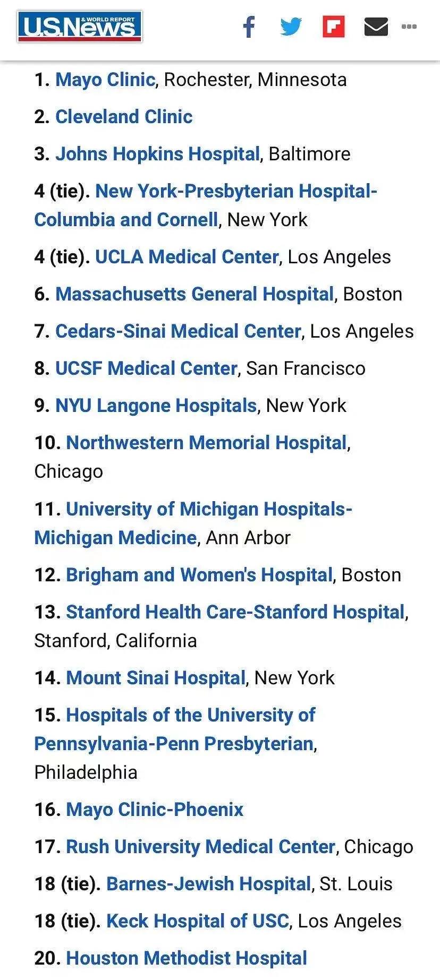The width and height of the screenshot is (440, 980).
Task: Open the Mayo Clinic link
Action: tap(105, 80)
